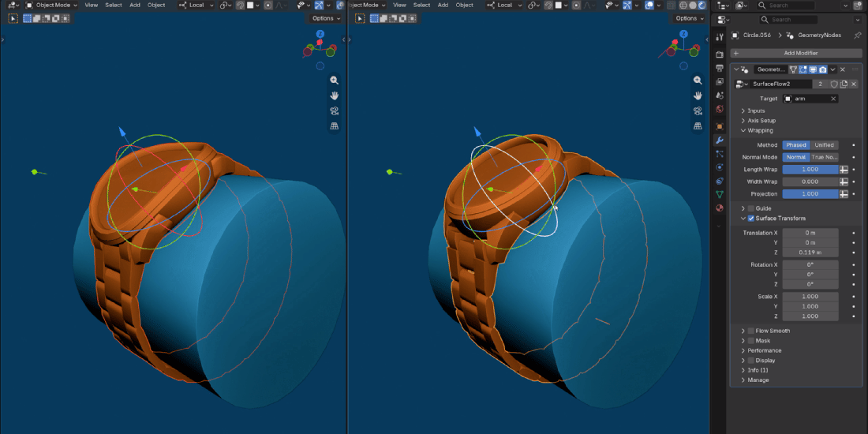Switch perspective/orthographic grid icon in right viewport

(698, 125)
